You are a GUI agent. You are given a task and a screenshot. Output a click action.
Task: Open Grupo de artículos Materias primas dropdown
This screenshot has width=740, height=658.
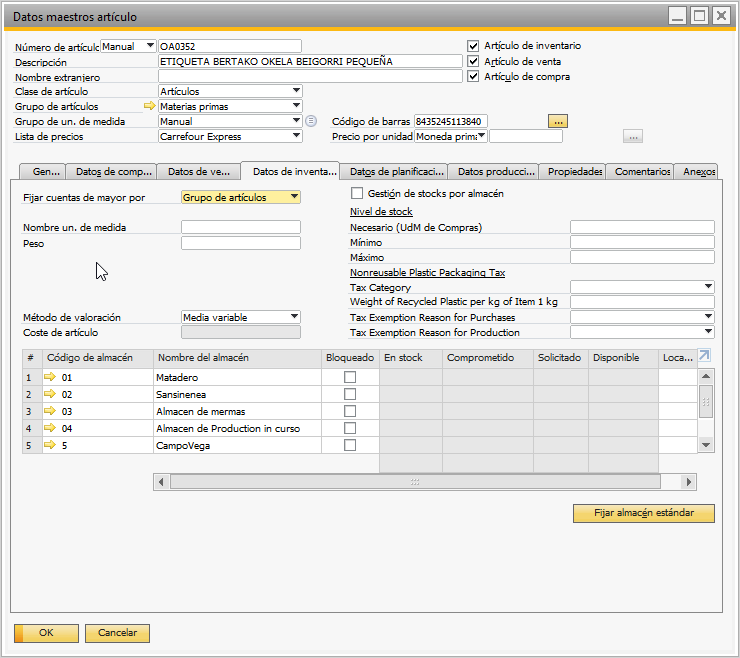[296, 106]
